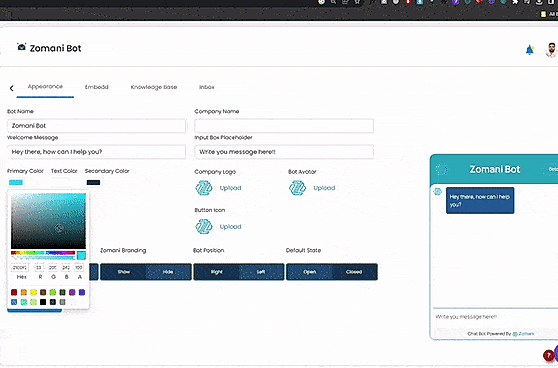Click the red help button at bottom corner
558x368 pixels.
[548, 355]
